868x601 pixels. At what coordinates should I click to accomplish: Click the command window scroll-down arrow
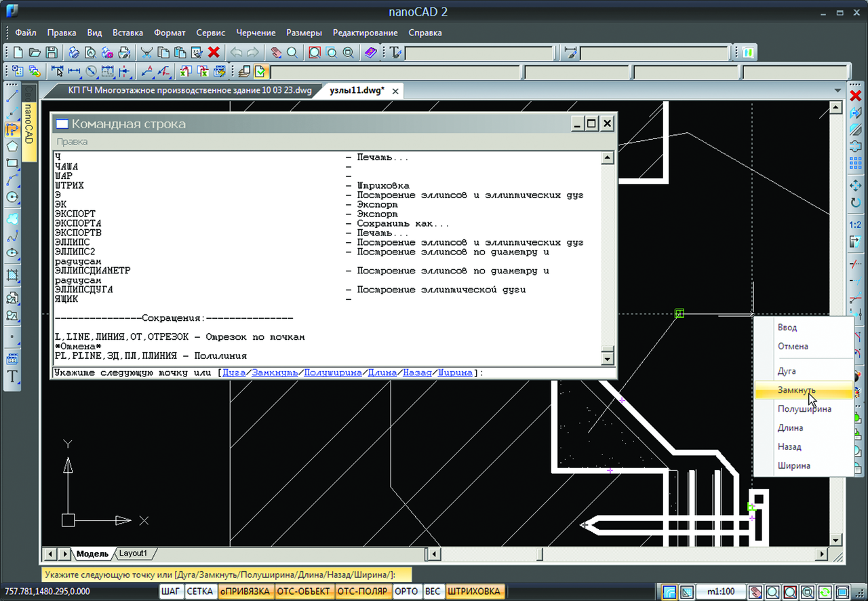pos(608,360)
